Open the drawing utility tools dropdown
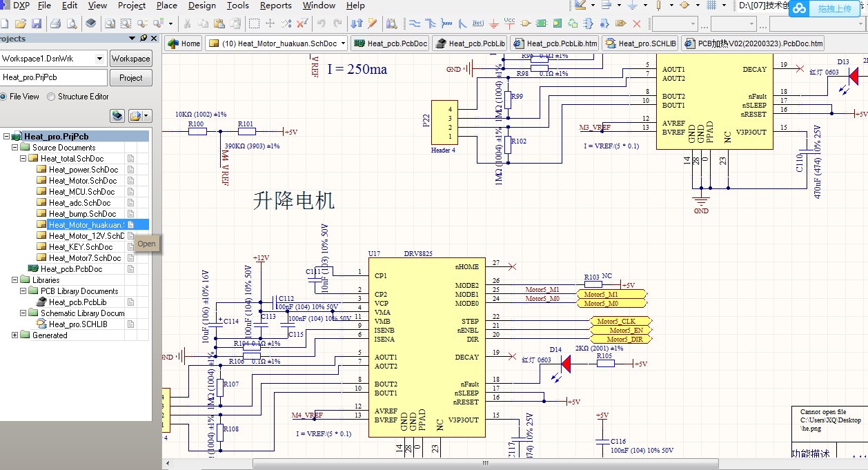The height and width of the screenshot is (470, 868). point(592,6)
